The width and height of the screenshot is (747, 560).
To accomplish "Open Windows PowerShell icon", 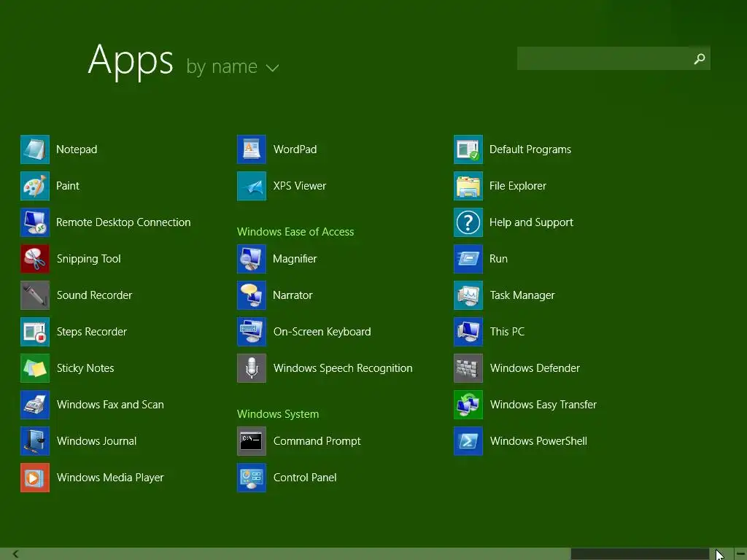I will point(468,441).
